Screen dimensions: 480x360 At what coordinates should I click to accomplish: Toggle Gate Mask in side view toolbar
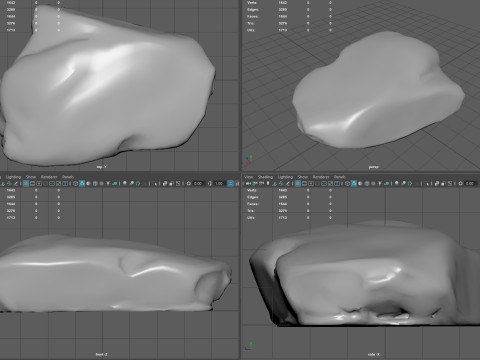point(317,183)
